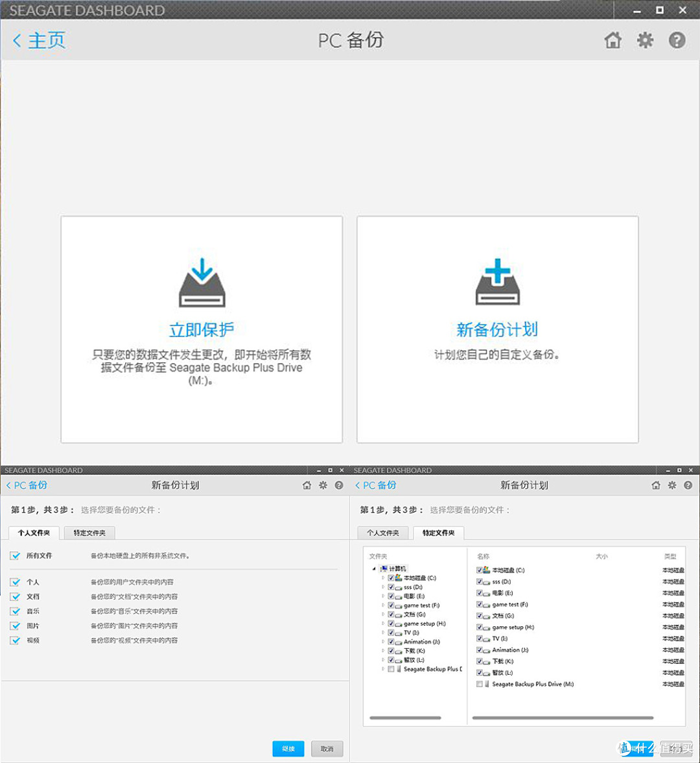Select 特定文件夹 tab in bottom-right window
The image size is (700, 763).
point(438,533)
